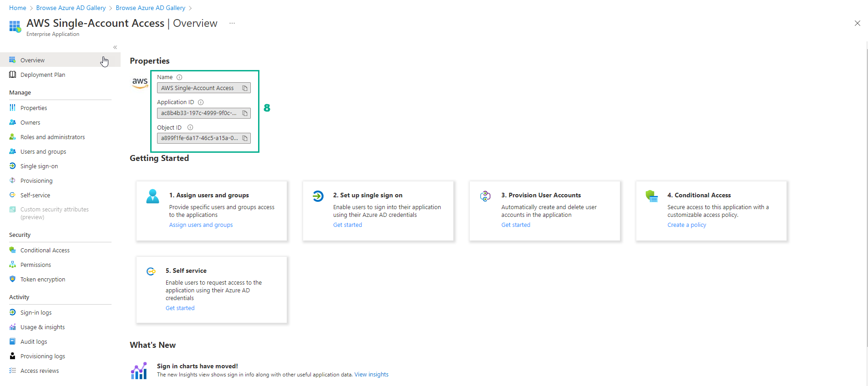Open the more options ellipsis menu
This screenshot has width=868, height=386.
click(x=232, y=23)
